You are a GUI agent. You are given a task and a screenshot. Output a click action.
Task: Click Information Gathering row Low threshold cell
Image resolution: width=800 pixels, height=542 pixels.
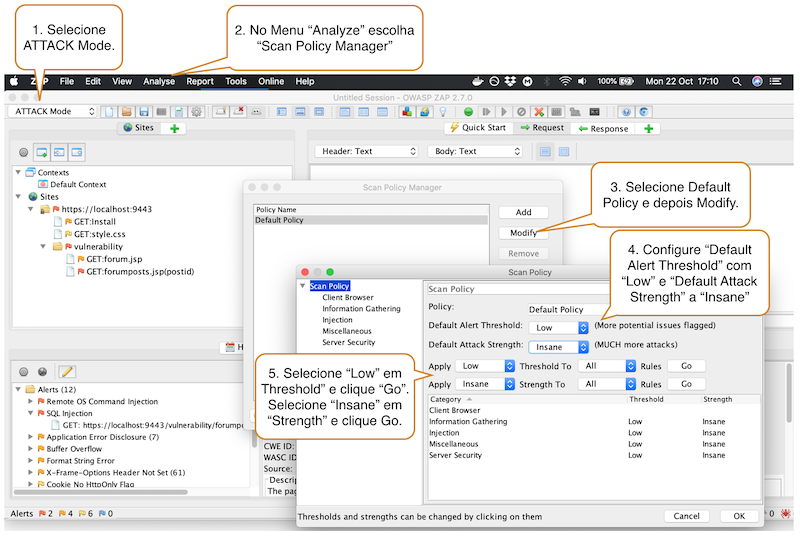tap(635, 422)
